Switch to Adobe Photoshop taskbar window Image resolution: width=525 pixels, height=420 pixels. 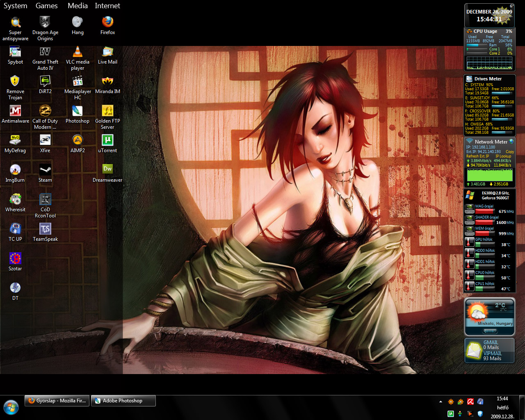[123, 401]
